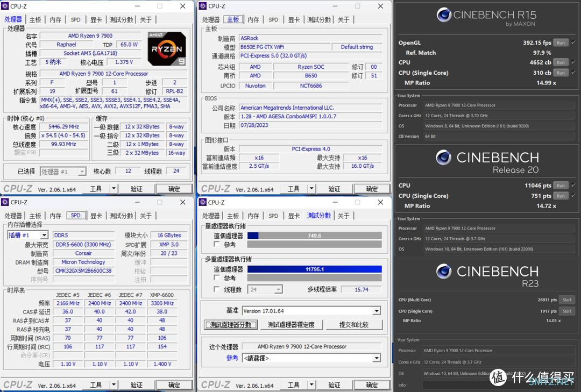Start CPU Single Core test in R23
The image size is (581, 392).
pyautogui.click(x=567, y=311)
